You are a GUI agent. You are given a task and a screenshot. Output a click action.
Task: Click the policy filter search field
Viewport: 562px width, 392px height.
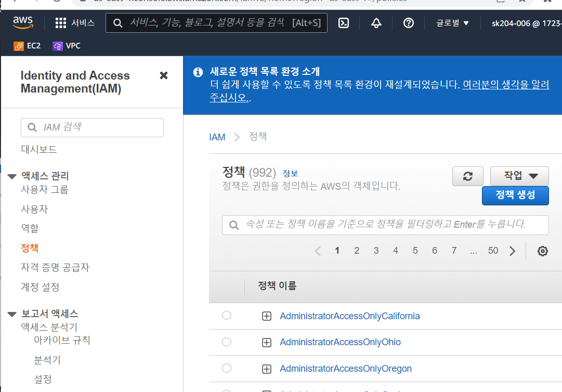[x=385, y=225]
